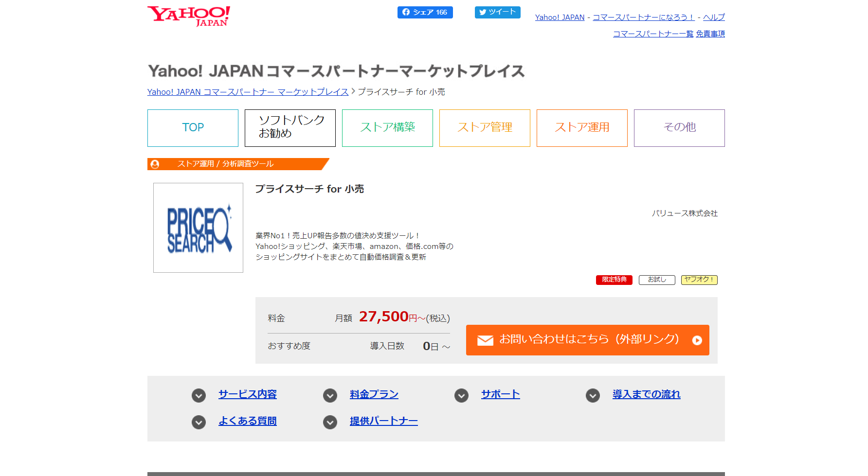
Task: Open the ヘルプ link in header
Action: tap(714, 18)
